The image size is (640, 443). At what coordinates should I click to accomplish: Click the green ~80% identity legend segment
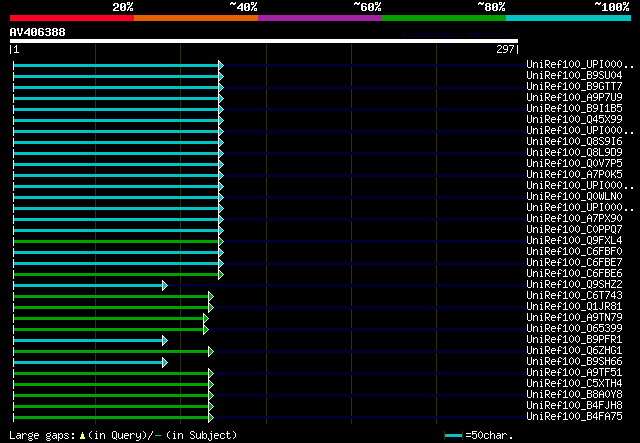pos(444,18)
